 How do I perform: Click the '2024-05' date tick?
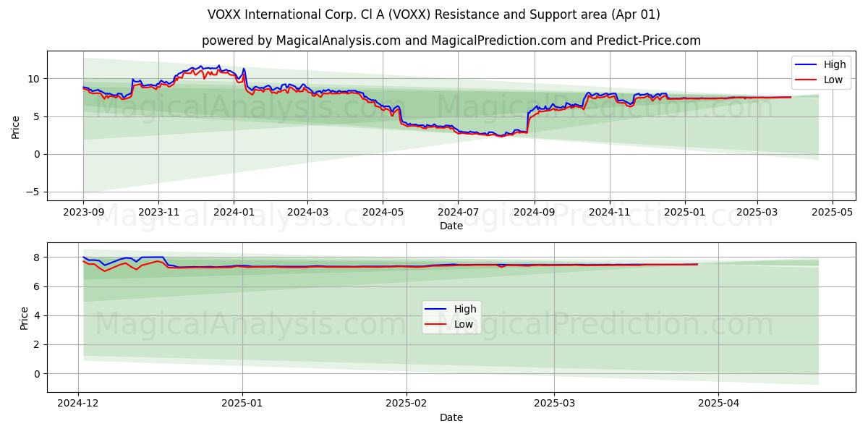tap(383, 212)
